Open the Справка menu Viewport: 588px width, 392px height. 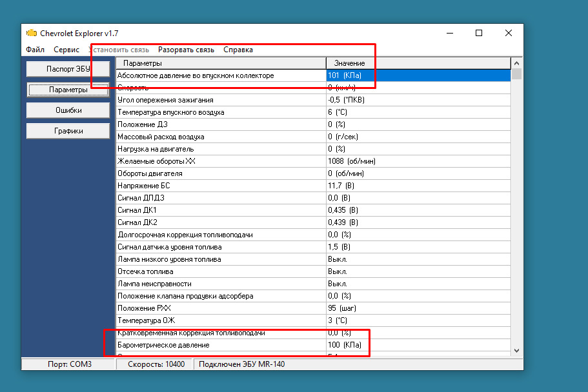(238, 50)
